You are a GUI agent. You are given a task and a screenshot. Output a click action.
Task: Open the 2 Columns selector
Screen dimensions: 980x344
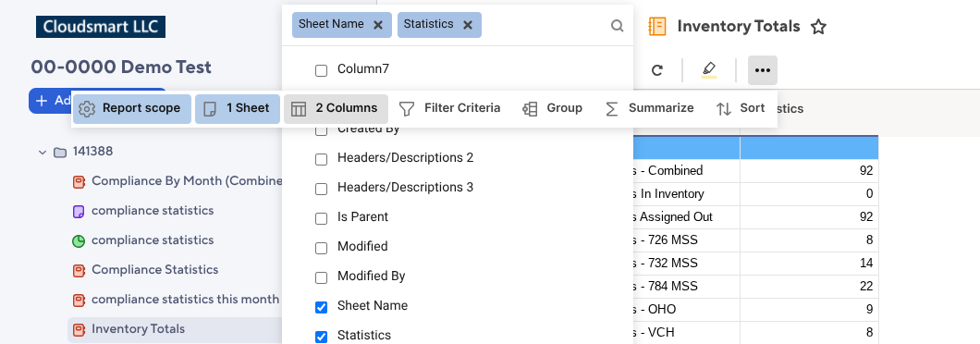[337, 109]
